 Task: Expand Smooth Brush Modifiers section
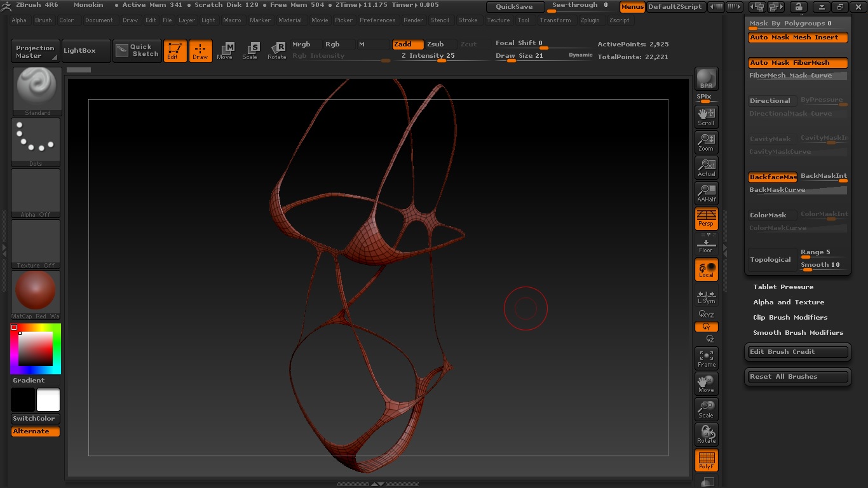pyautogui.click(x=797, y=333)
